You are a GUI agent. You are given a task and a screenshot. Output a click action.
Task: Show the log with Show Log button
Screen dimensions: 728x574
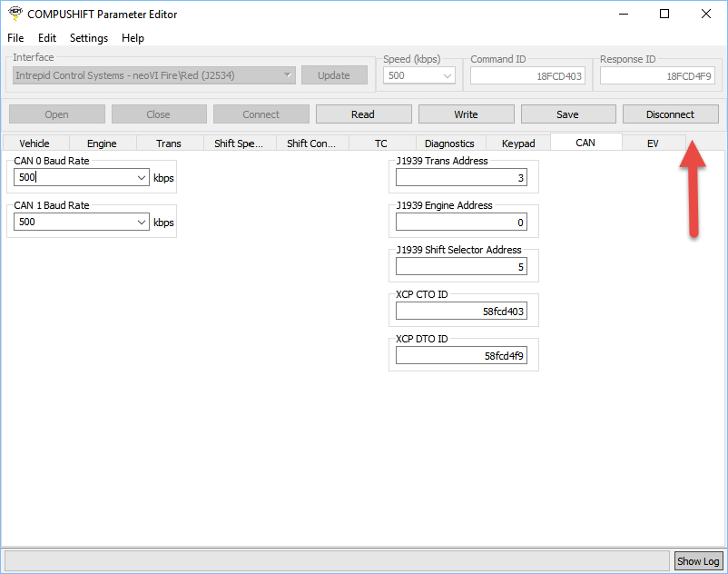click(x=698, y=561)
